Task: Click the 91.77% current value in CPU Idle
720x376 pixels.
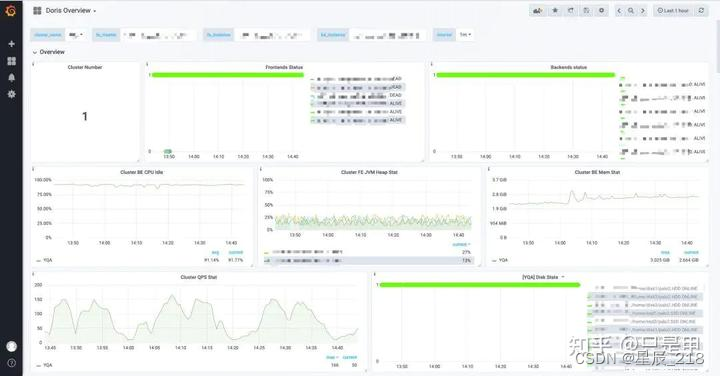Action: point(236,260)
